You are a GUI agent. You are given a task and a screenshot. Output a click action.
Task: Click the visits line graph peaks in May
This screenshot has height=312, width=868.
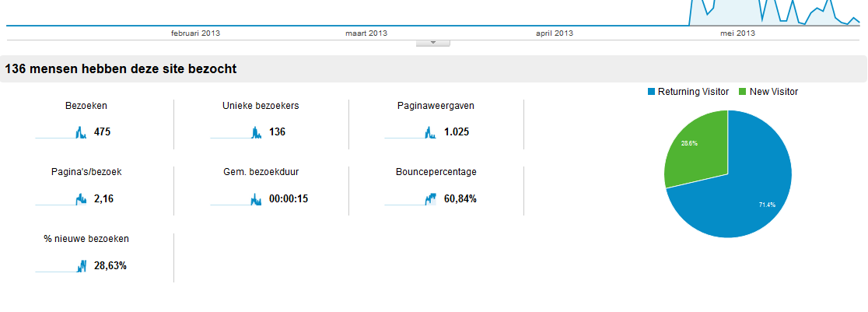(775, 11)
